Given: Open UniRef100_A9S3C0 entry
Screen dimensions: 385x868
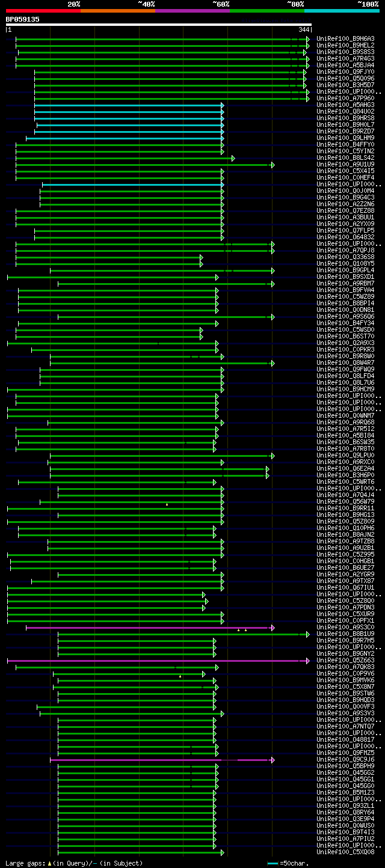Looking at the screenshot, I should pos(345,628).
